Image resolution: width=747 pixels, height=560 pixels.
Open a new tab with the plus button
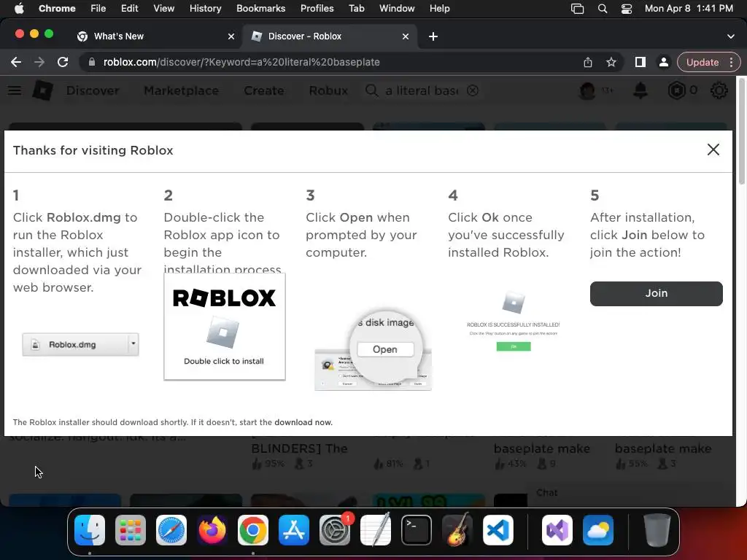[433, 36]
